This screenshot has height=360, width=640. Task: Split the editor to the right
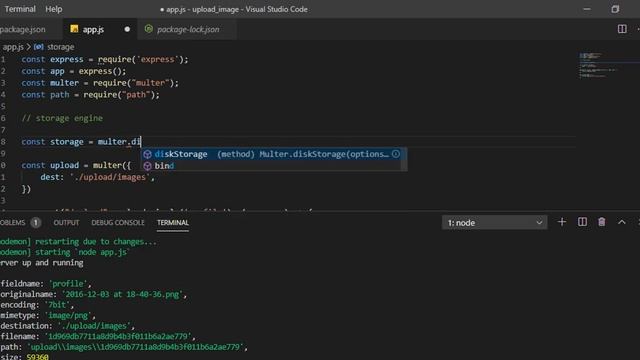point(622,29)
